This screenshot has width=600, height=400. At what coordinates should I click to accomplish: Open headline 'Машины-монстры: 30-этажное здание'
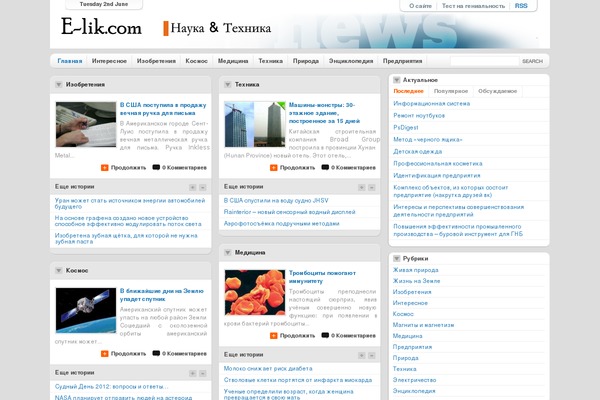tap(324, 113)
